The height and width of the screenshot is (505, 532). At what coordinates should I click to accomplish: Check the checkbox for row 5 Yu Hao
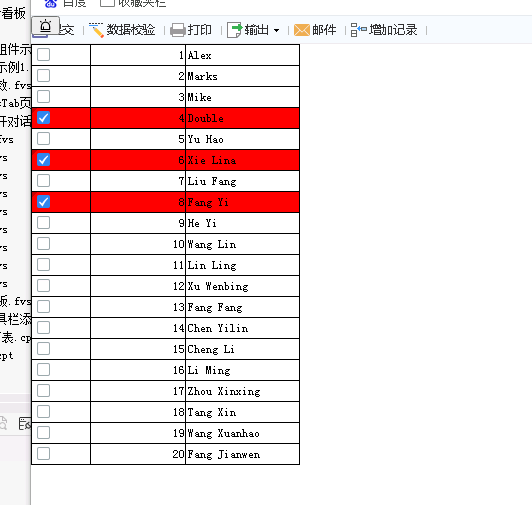43,139
